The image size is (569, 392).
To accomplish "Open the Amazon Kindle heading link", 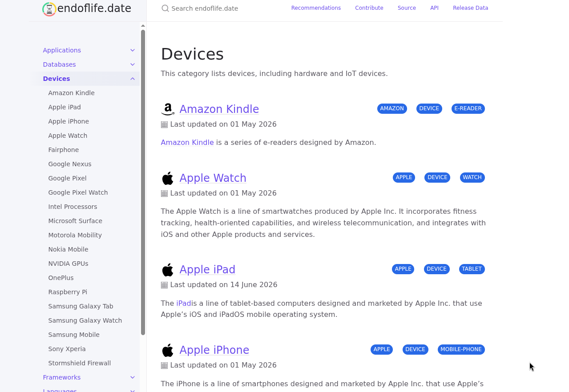I will 219,109.
